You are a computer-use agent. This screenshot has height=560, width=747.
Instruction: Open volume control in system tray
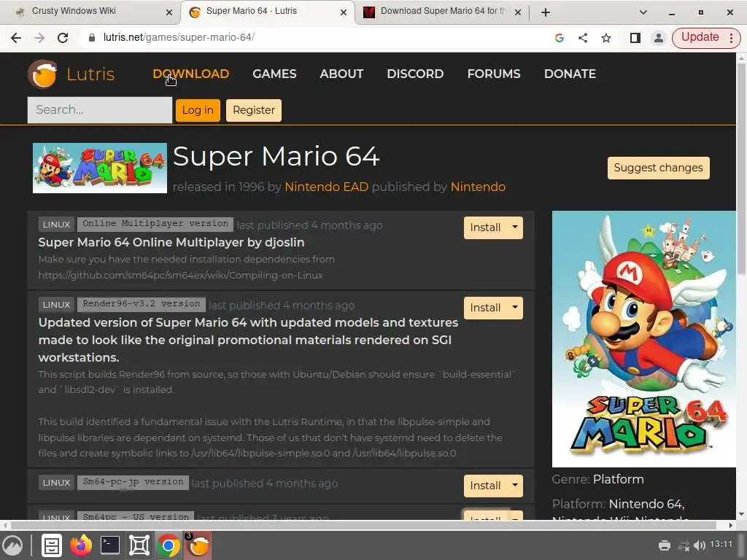700,545
